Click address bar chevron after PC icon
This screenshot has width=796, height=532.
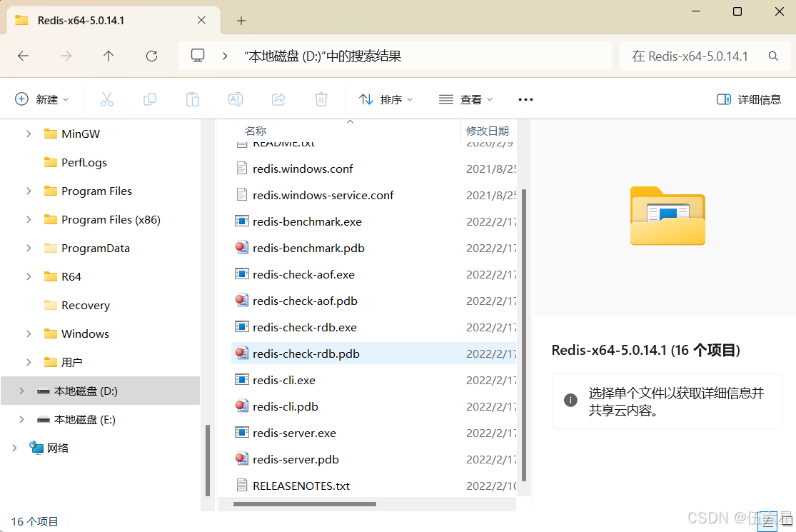coord(225,56)
